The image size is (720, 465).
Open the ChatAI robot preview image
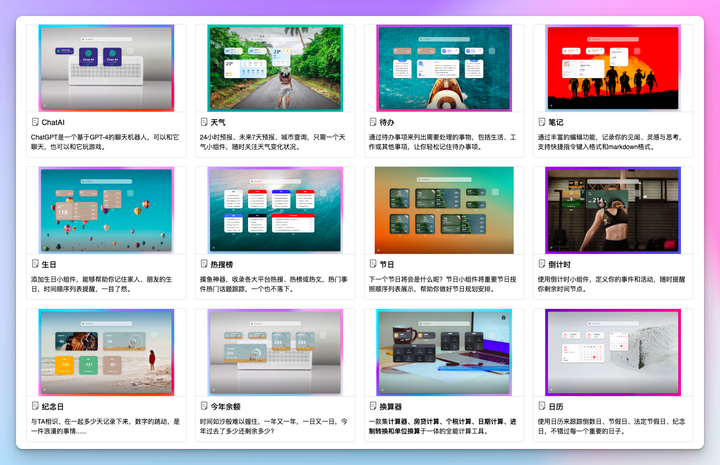(106, 67)
